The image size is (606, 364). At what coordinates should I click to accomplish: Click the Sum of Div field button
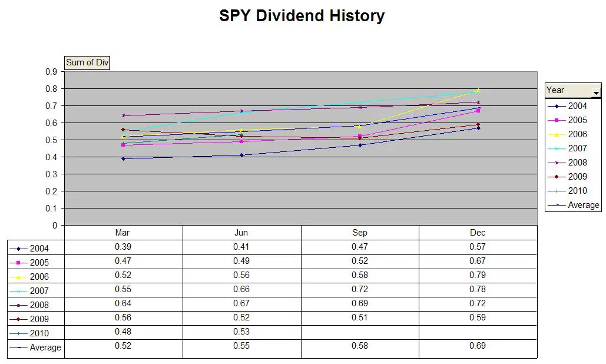pyautogui.click(x=87, y=62)
